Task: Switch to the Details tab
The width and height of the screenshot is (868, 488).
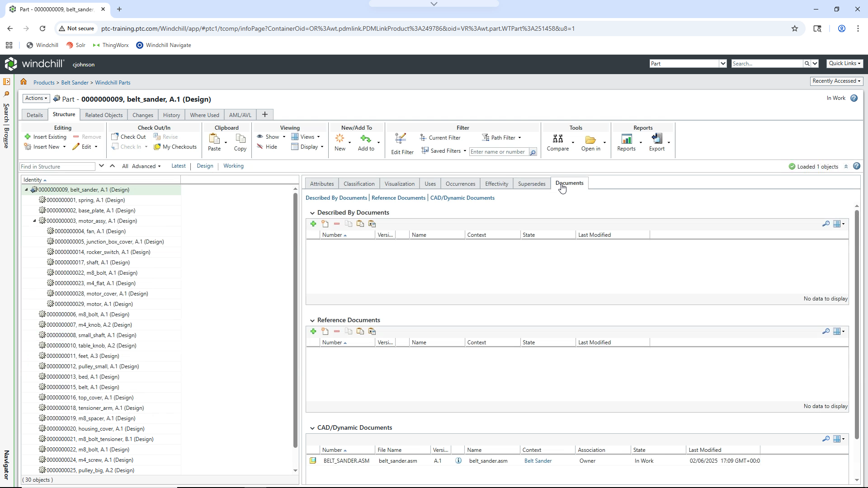Action: coord(35,115)
